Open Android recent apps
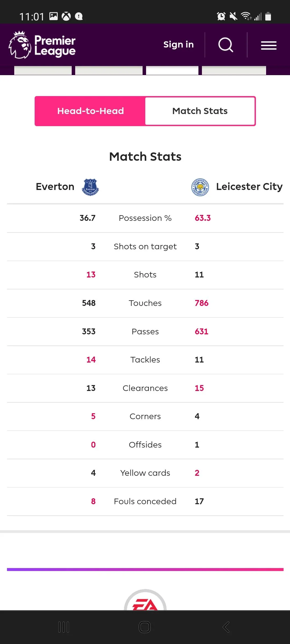290x644 pixels. (x=64, y=627)
